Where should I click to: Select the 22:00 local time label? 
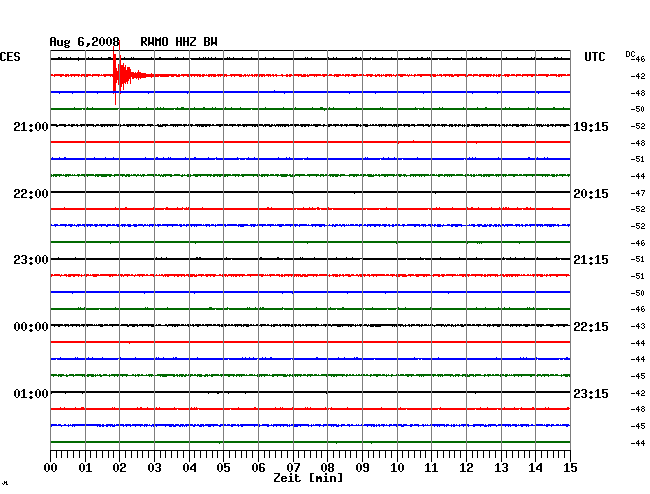(x=31, y=194)
